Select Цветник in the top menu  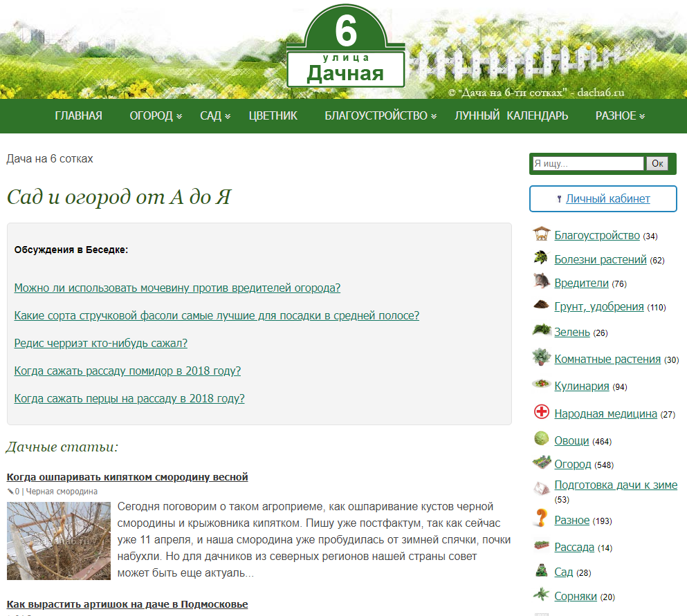point(273,116)
